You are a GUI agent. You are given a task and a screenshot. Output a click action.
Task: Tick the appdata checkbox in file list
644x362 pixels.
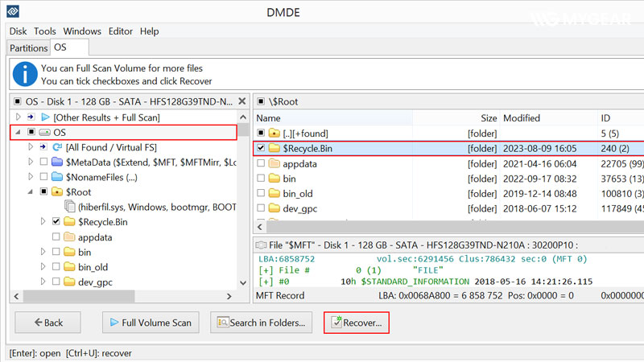pyautogui.click(x=261, y=163)
